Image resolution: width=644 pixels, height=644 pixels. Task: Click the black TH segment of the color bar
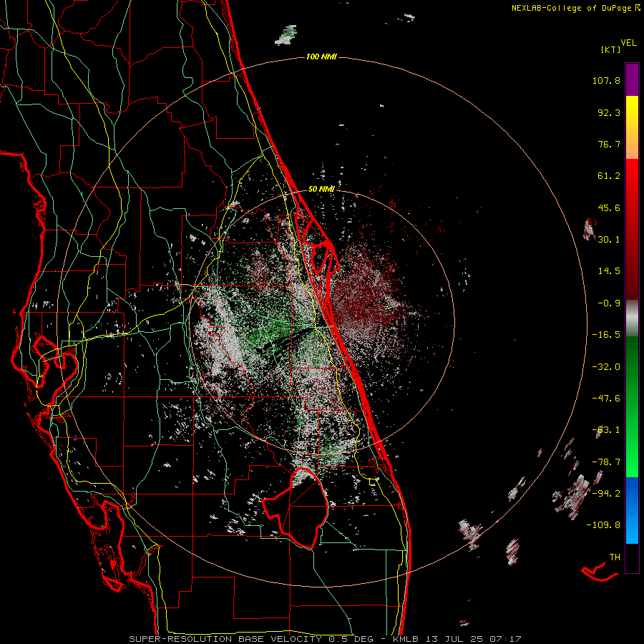tap(632, 557)
